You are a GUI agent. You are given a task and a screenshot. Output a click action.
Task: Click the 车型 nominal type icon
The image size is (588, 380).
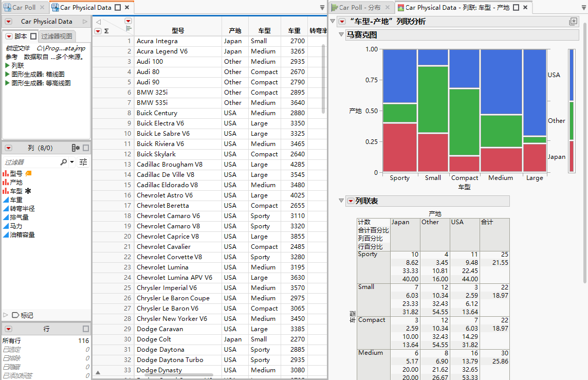click(x=6, y=191)
